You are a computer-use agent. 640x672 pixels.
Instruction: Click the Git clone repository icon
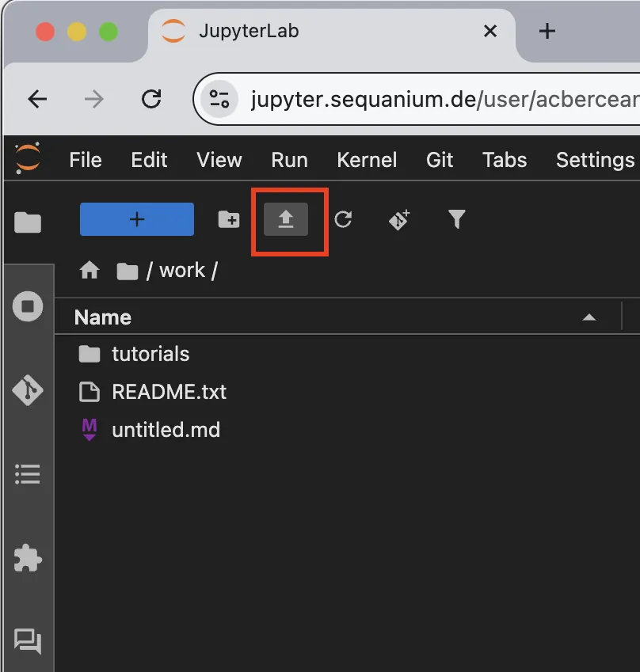(399, 219)
